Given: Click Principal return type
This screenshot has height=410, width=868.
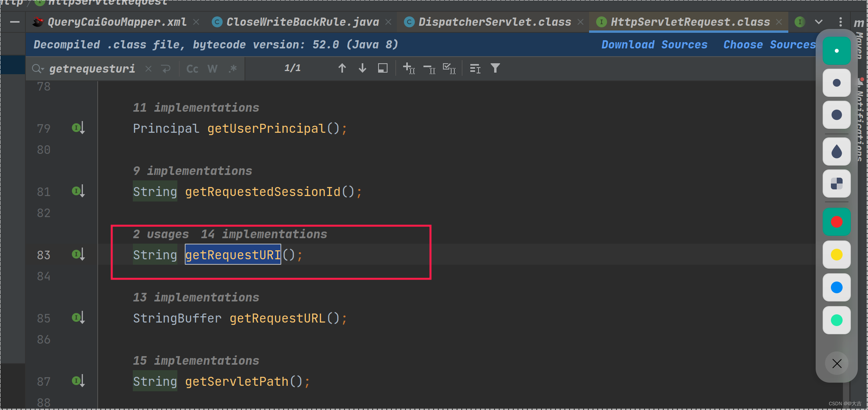Looking at the screenshot, I should pos(166,128).
